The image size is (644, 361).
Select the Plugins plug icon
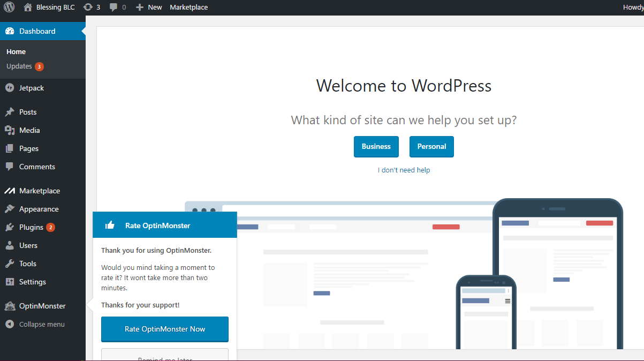coord(10,227)
